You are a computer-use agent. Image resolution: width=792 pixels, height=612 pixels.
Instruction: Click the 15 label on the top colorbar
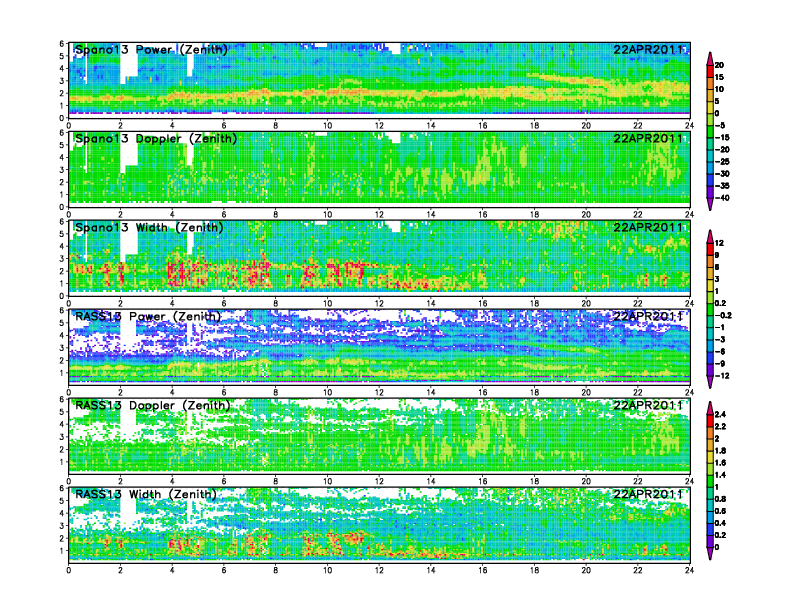click(719, 77)
